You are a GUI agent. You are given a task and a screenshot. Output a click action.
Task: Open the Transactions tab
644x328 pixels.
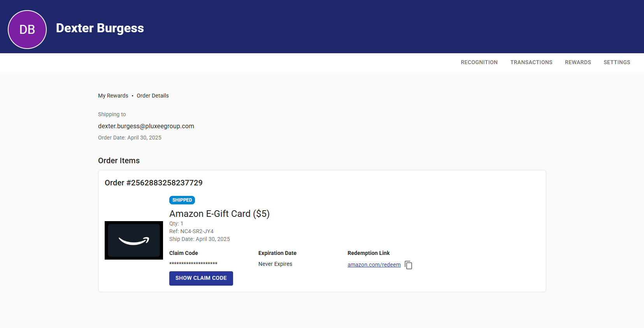[x=531, y=62]
